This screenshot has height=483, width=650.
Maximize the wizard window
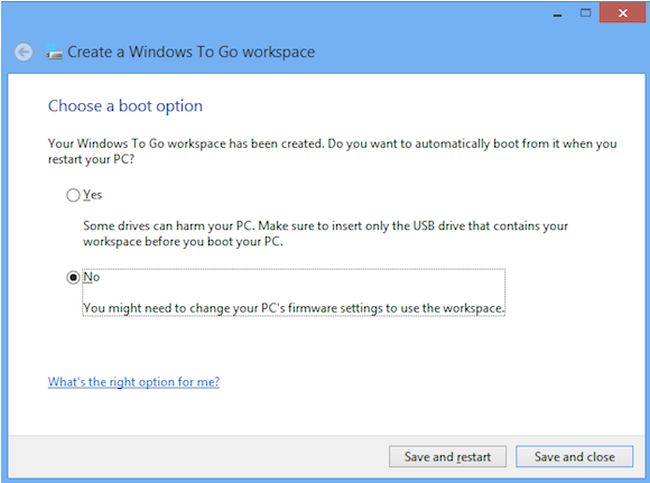tap(585, 13)
